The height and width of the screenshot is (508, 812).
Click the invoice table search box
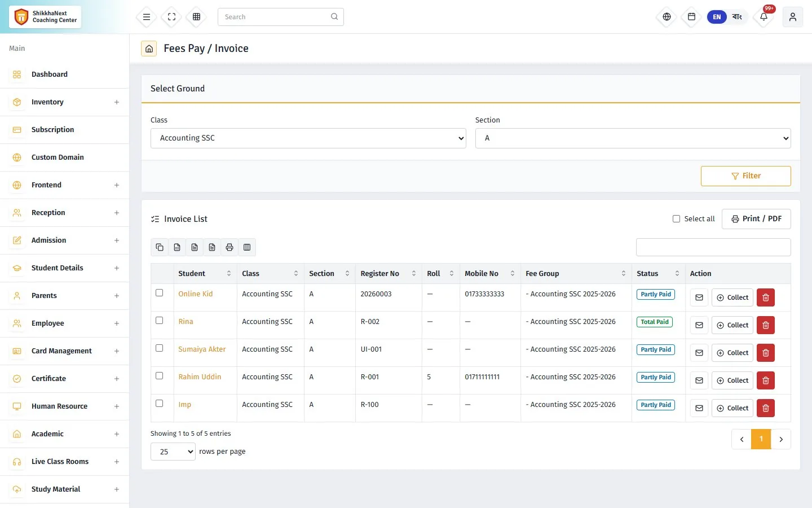tap(713, 247)
